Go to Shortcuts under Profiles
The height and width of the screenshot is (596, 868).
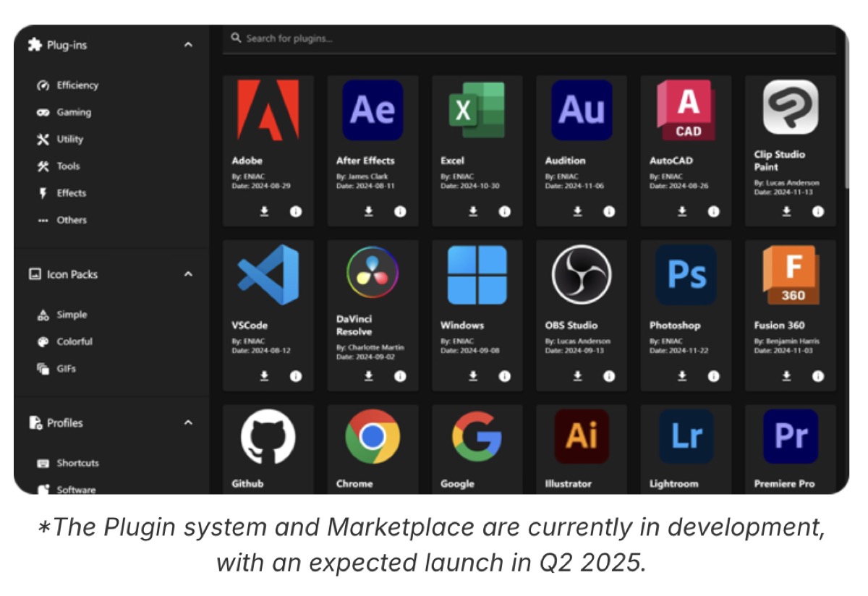(x=77, y=463)
